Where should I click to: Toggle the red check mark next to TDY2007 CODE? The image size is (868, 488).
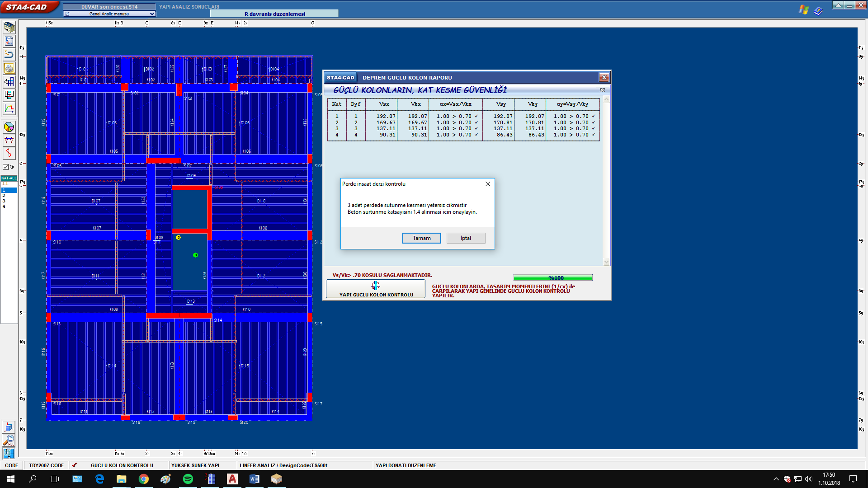click(75, 465)
